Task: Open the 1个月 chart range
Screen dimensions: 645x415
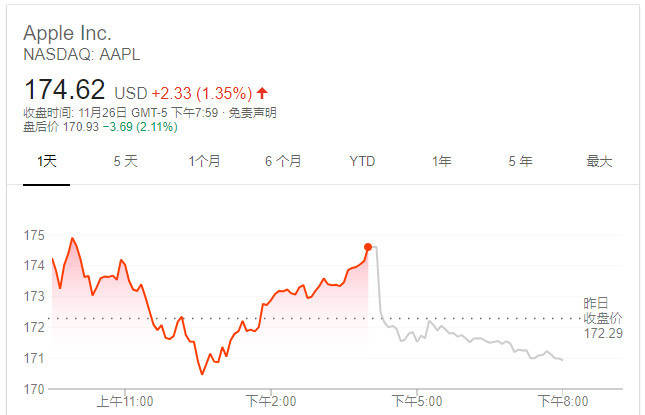Action: point(204,161)
